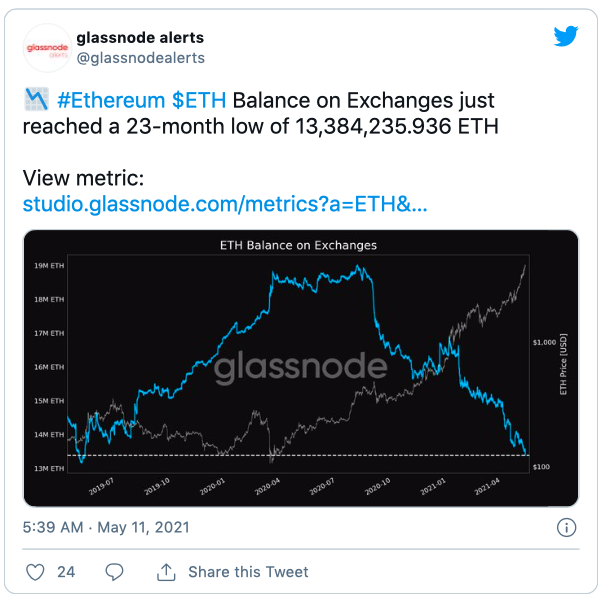
Task: Open the $ETH cashtag link
Action: point(199,100)
